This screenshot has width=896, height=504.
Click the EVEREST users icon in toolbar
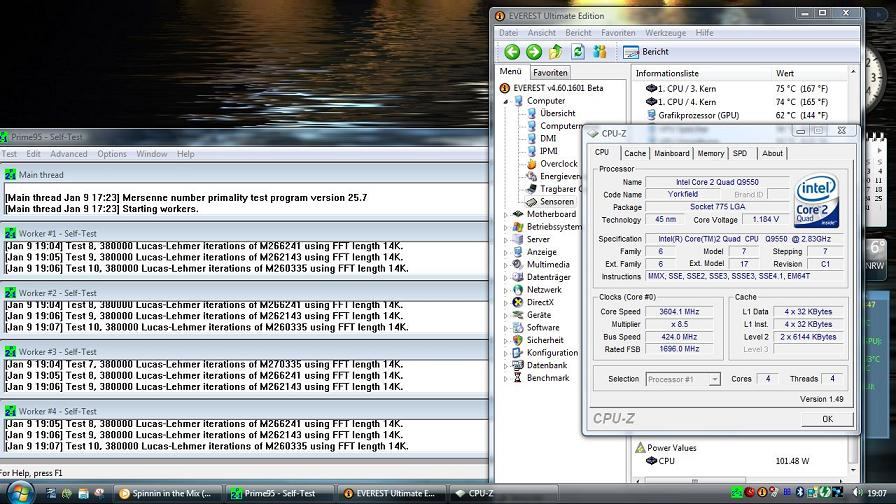click(599, 52)
